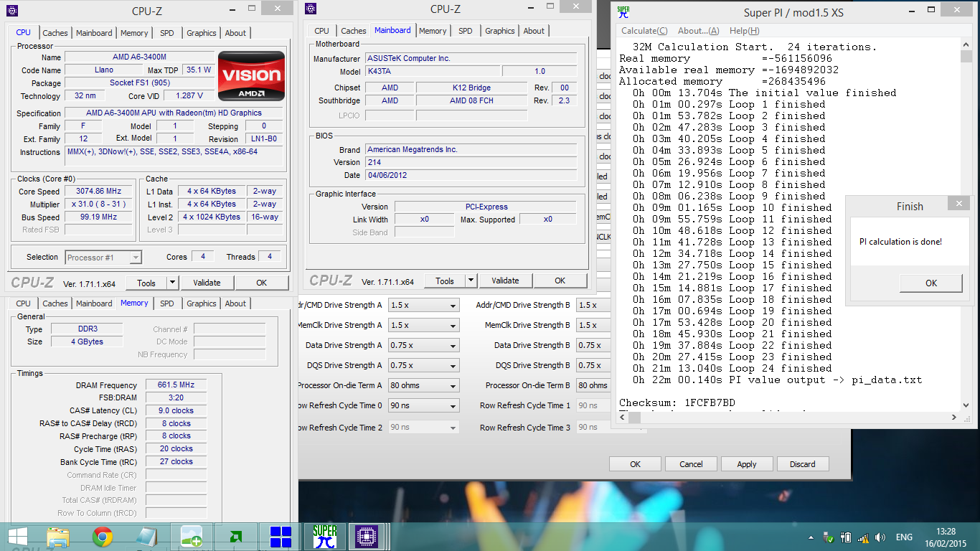The height and width of the screenshot is (551, 980).
Task: Expand Row Refresh Cycle Time 0 dropdown
Action: tap(453, 406)
